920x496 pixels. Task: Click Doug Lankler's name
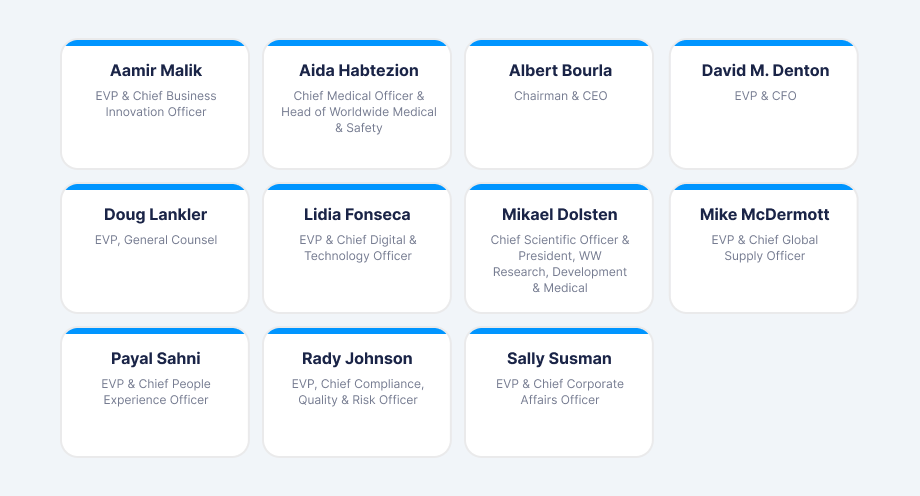pyautogui.click(x=155, y=215)
